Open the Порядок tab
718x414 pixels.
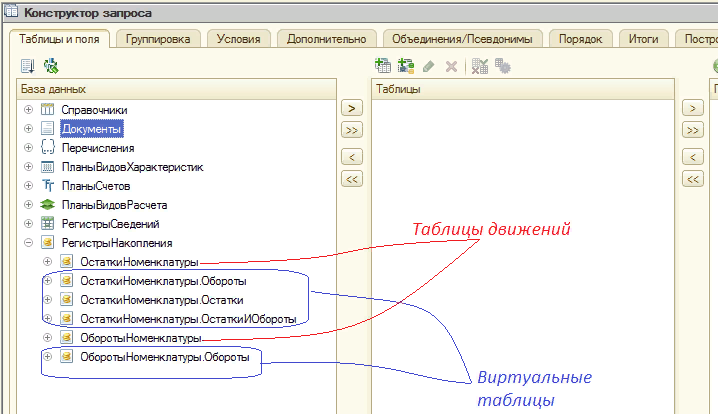[580, 39]
